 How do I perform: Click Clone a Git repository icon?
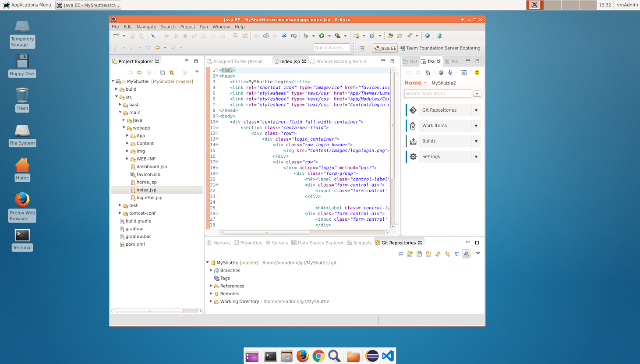click(419, 254)
